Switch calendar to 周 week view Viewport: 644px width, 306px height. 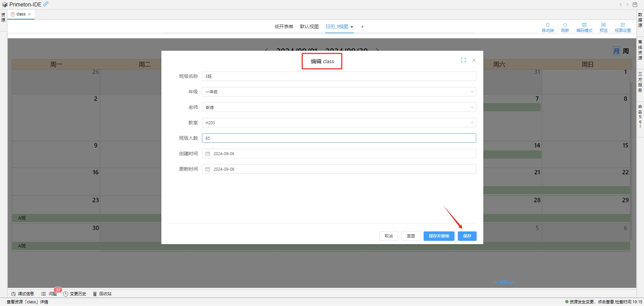(626, 51)
